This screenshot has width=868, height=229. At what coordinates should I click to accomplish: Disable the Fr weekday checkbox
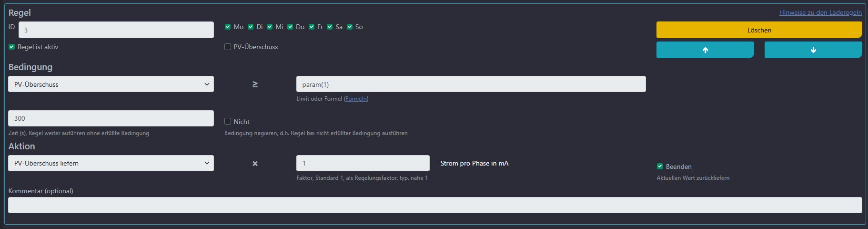[x=312, y=27]
